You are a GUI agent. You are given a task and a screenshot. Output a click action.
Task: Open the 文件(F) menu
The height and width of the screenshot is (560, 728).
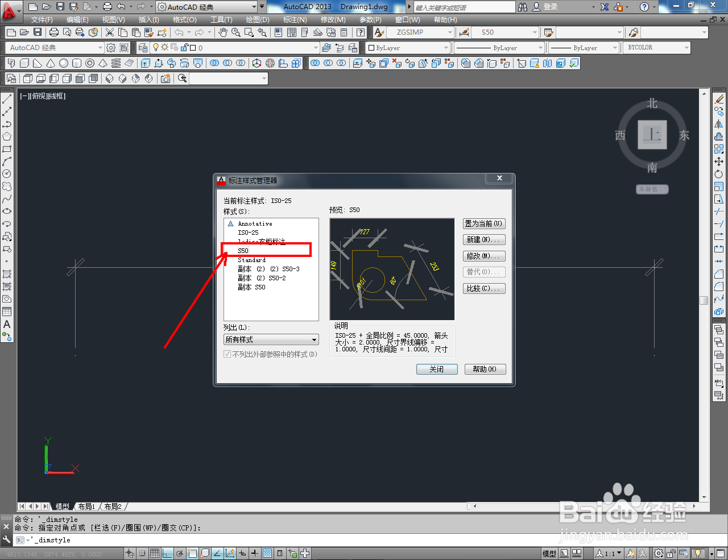tap(42, 20)
